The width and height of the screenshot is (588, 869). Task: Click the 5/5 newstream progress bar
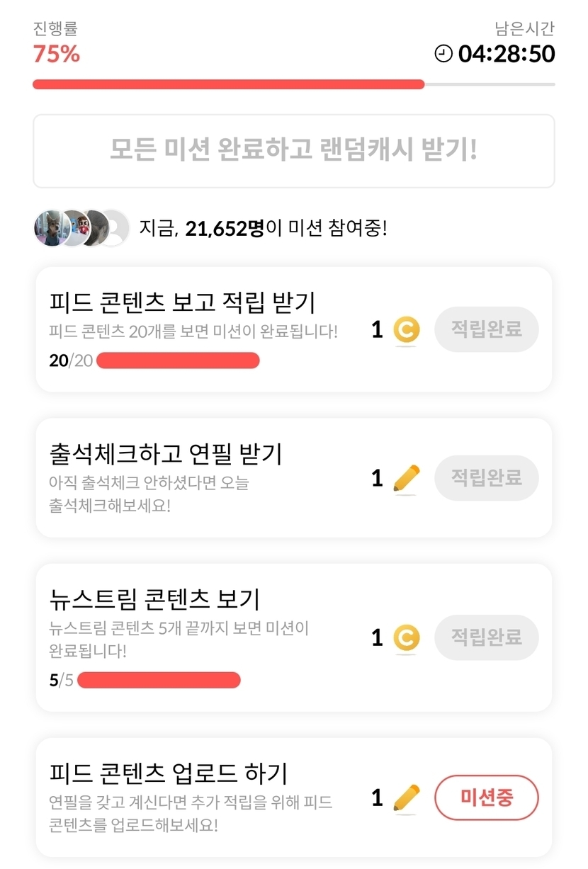click(x=159, y=681)
